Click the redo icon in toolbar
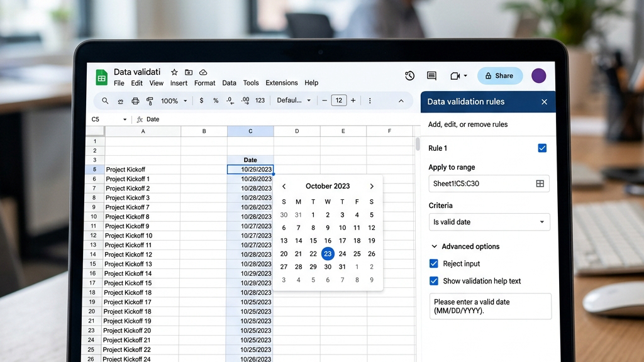644x362 pixels. [x=120, y=101]
